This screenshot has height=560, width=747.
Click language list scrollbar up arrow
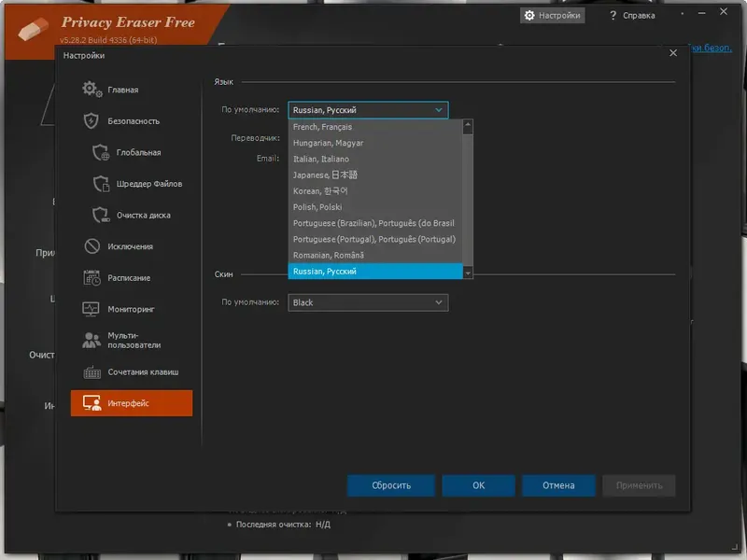[468, 125]
